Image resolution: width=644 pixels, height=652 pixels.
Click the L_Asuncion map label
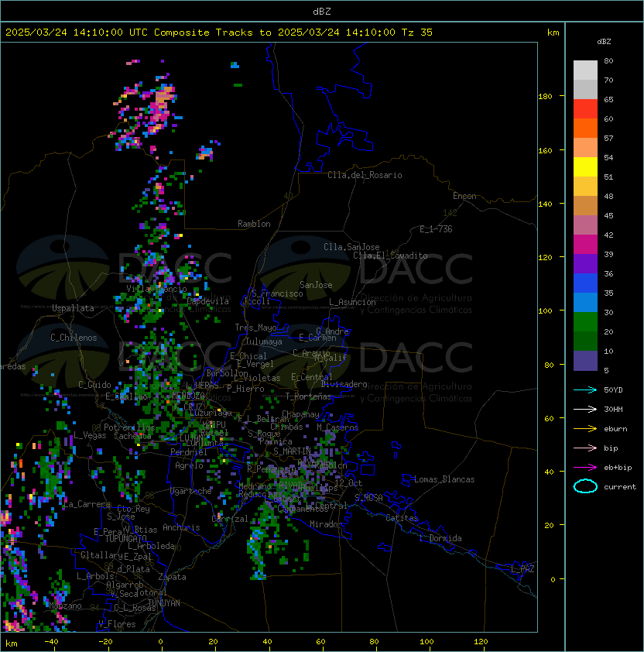352,302
